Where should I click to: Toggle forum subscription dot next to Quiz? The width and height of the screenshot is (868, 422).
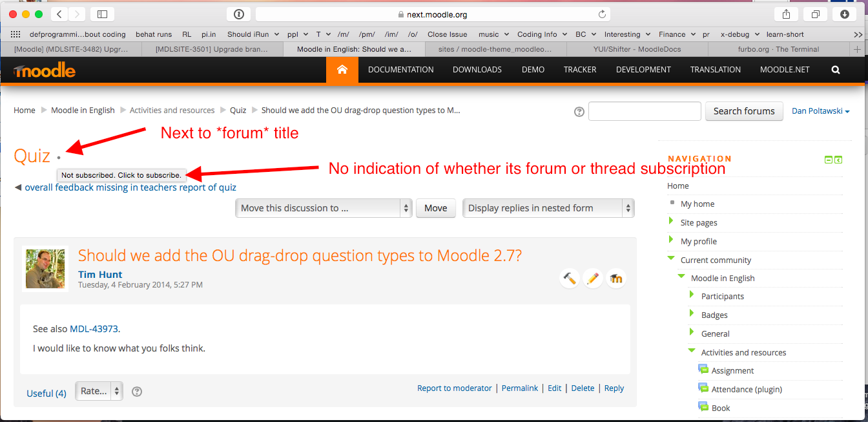59,157
